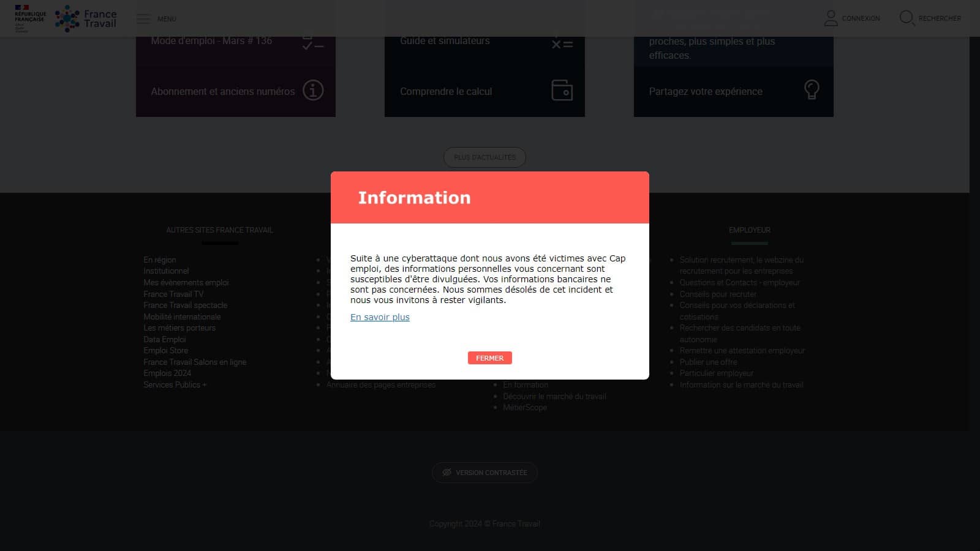Open 'Annuaire des pages entreprises' link
980x551 pixels.
click(381, 384)
